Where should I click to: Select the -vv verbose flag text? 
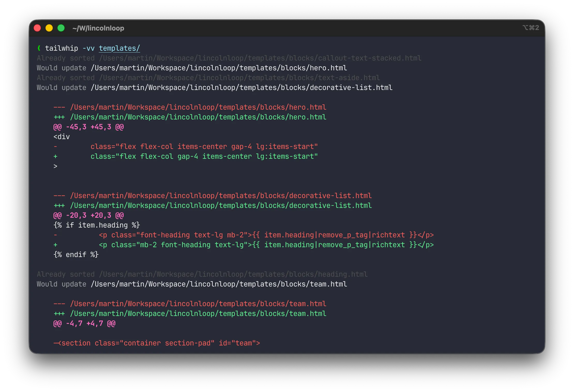click(x=88, y=48)
